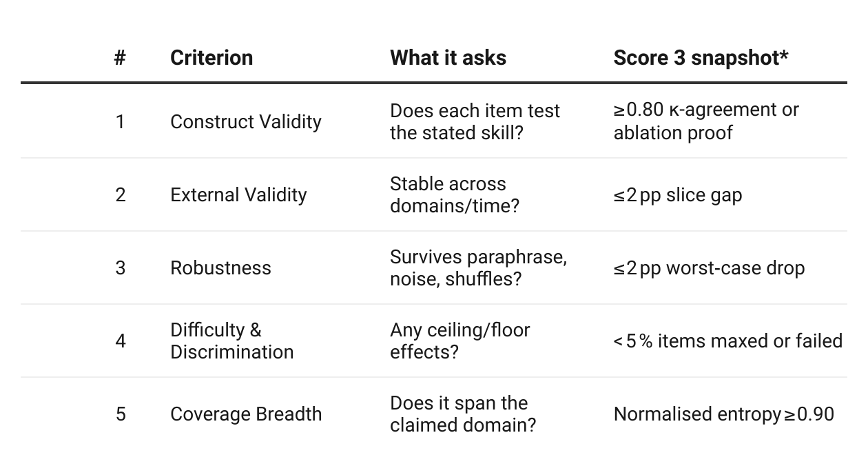Image resolution: width=868 pixels, height=455 pixels.
Task: Click the "Stable across domains/time?" cell
Action: coord(454,195)
